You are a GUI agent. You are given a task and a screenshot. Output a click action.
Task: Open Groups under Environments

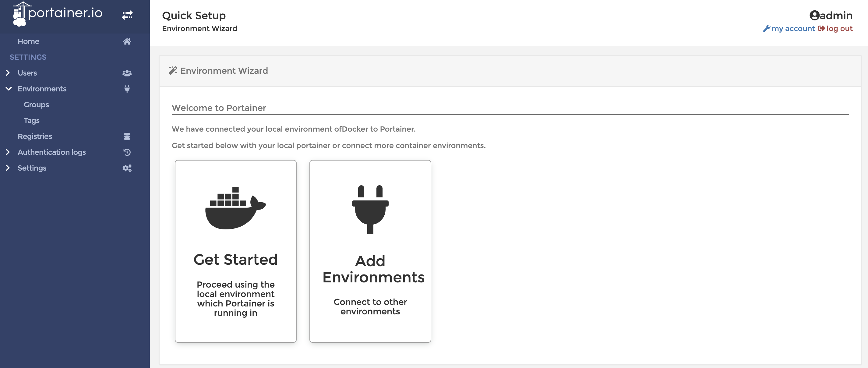[36, 105]
